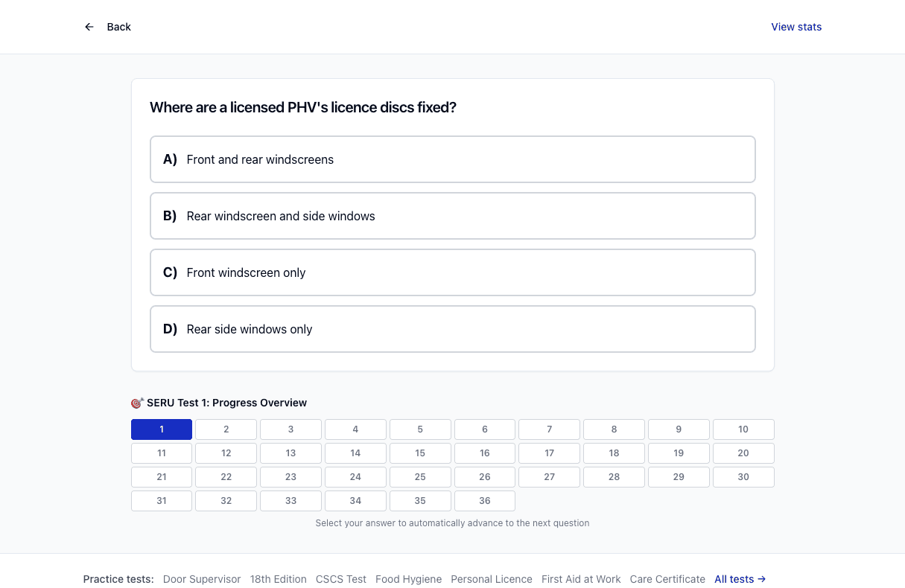Open the 18th Edition practice test
Viewport: 905px width, 588px height.
[x=279, y=579]
